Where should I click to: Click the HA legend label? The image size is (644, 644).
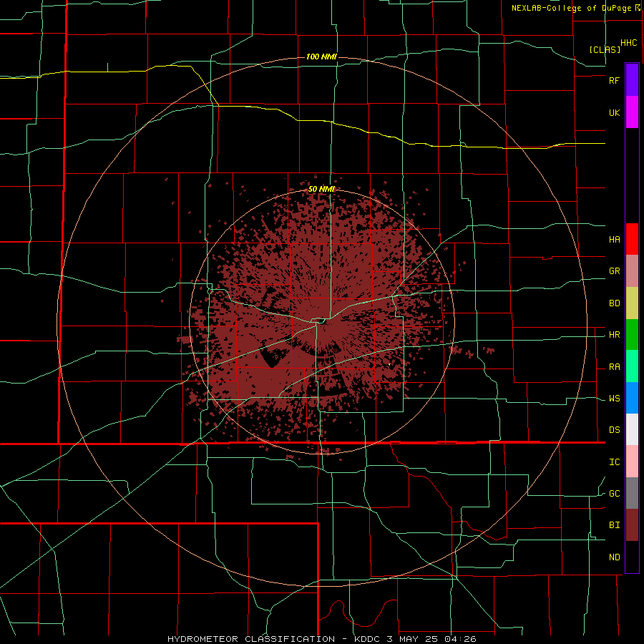pyautogui.click(x=614, y=239)
